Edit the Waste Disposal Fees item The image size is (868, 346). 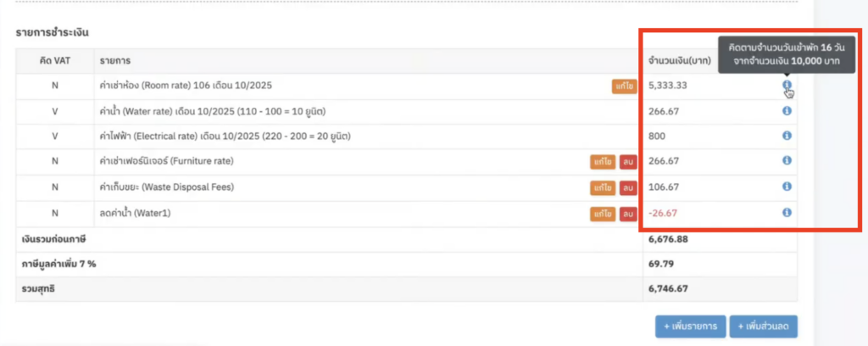pyautogui.click(x=603, y=187)
